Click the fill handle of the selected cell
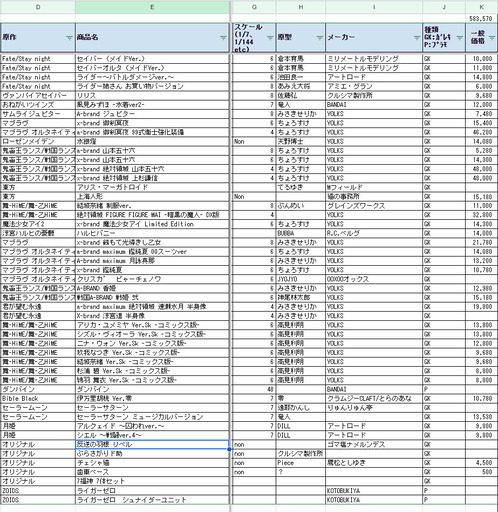498x512 pixels. click(x=229, y=449)
